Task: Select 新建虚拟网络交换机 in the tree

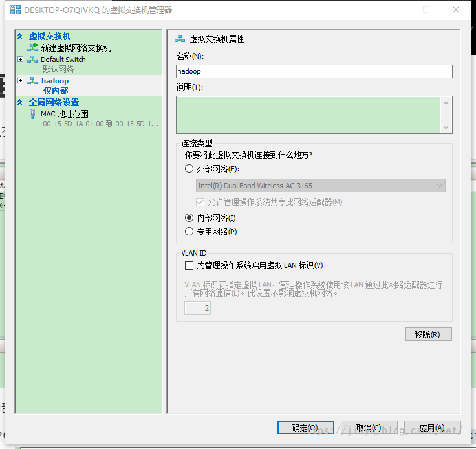Action: point(76,48)
